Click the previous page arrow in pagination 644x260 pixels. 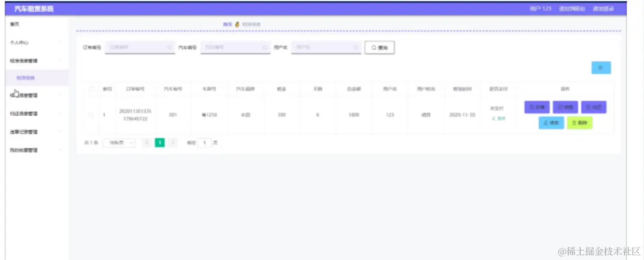147,142
